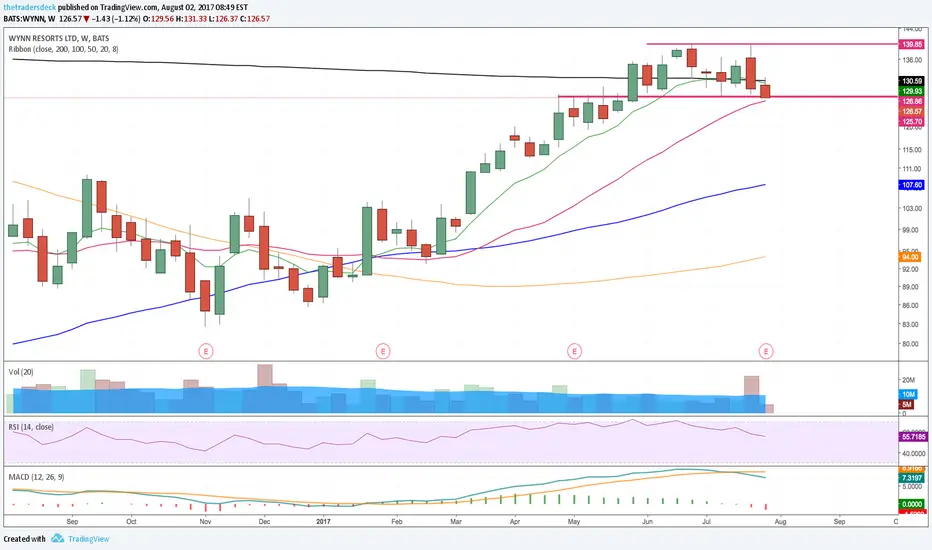Click the 10M volume average label
The height and width of the screenshot is (550, 932).
pos(908,395)
